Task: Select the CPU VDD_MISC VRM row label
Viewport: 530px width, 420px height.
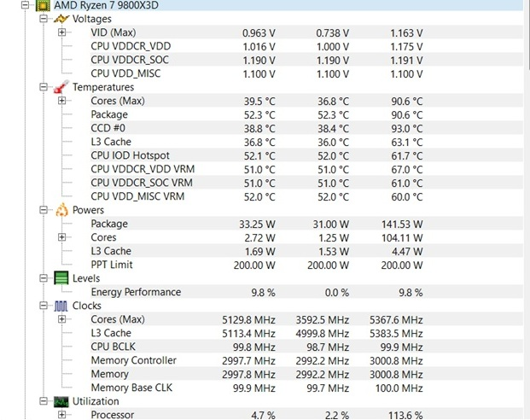Action: (x=137, y=196)
